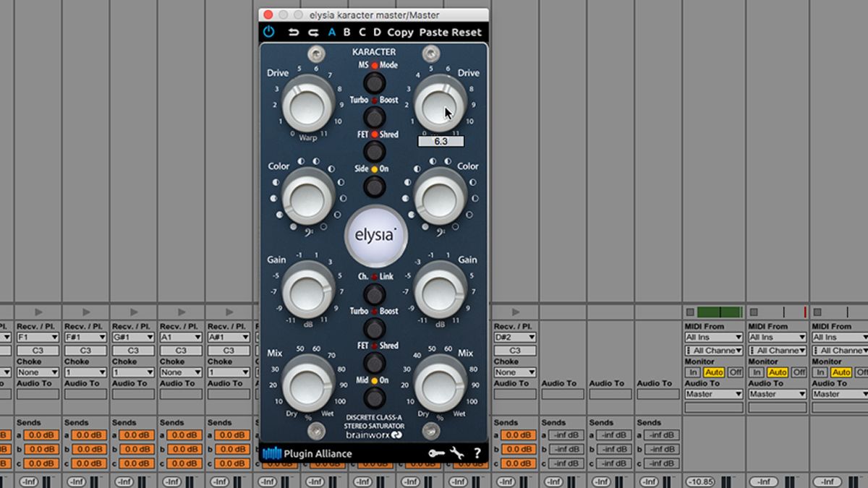This screenshot has width=868, height=488.
Task: Open the question mark help icon
Action: pyautogui.click(x=477, y=454)
